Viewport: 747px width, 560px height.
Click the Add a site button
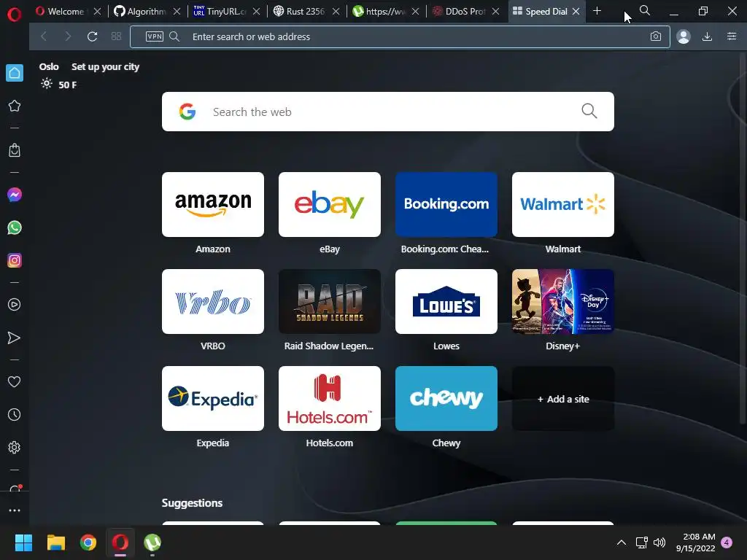coord(563,399)
